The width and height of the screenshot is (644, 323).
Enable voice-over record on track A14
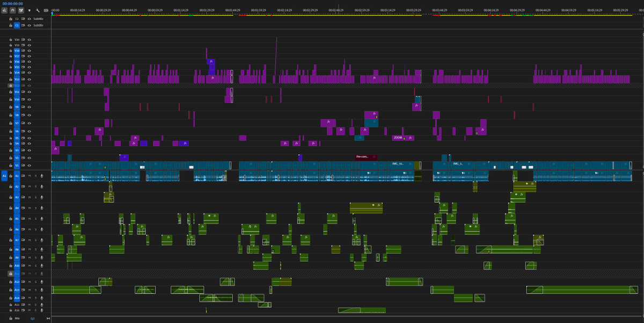(42, 298)
